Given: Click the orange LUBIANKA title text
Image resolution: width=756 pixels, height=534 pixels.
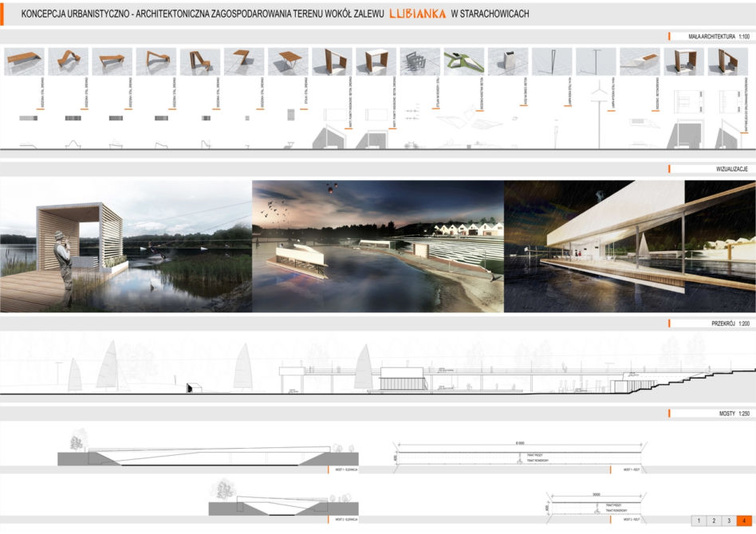Looking at the screenshot, I should click(418, 14).
